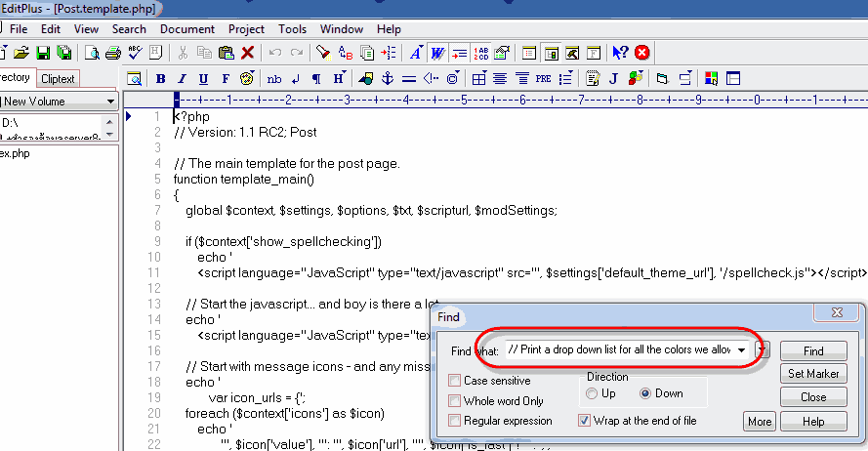Enable the Case sensitive checkbox
The height and width of the screenshot is (451, 868).
pyautogui.click(x=454, y=380)
